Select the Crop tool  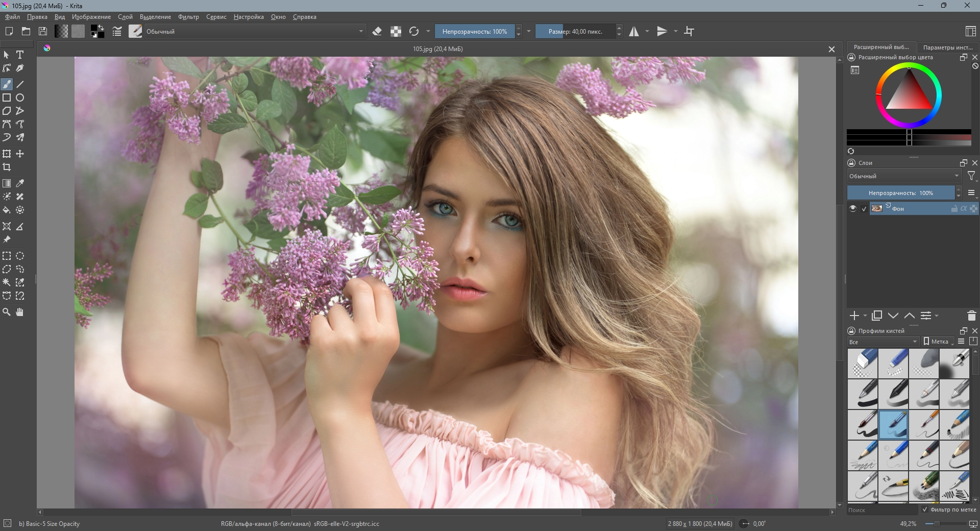(7, 167)
